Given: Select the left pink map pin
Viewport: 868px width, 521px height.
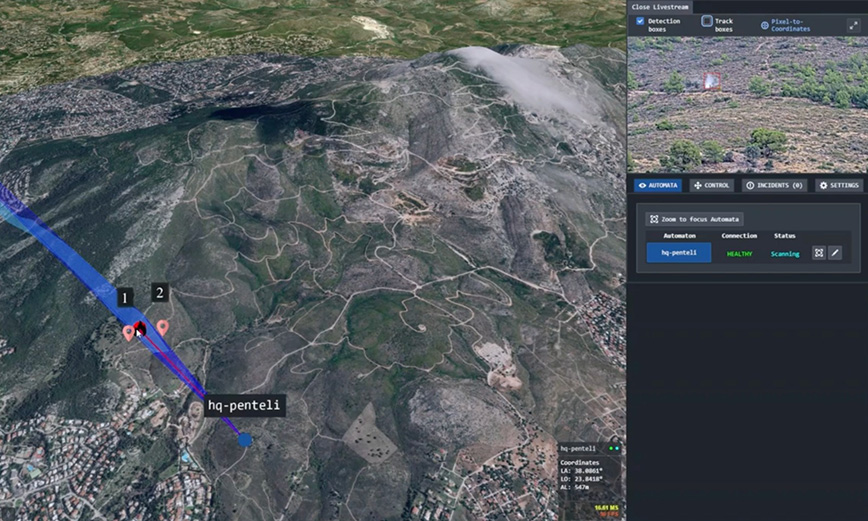Looking at the screenshot, I should pos(128,331).
